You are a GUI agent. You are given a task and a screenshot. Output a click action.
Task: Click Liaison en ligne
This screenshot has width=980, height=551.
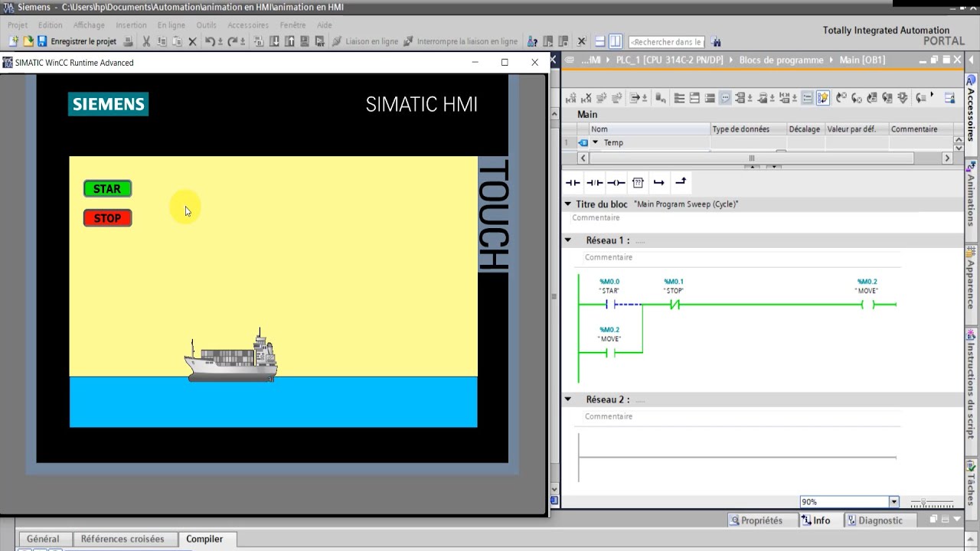(x=364, y=41)
